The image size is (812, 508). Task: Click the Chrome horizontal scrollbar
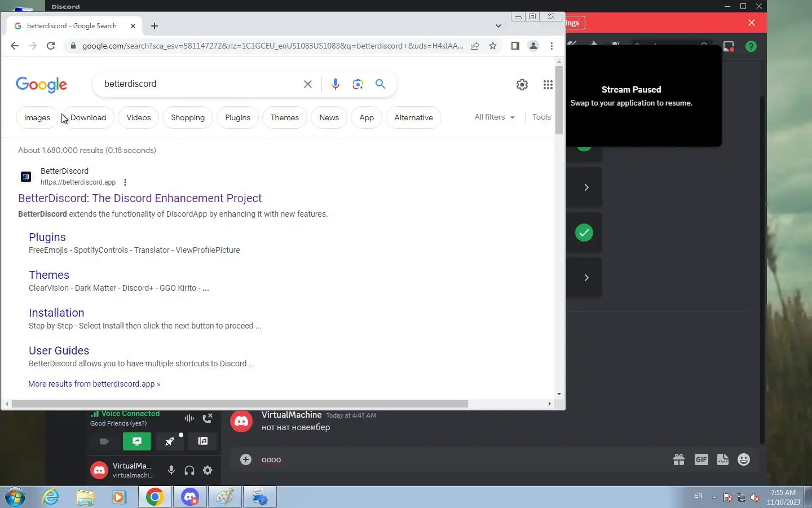click(240, 404)
